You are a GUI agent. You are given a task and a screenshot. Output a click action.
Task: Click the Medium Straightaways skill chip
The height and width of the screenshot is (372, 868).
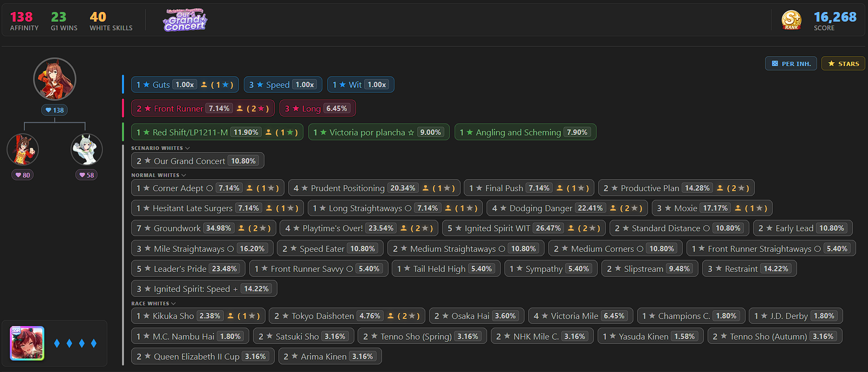pos(466,249)
